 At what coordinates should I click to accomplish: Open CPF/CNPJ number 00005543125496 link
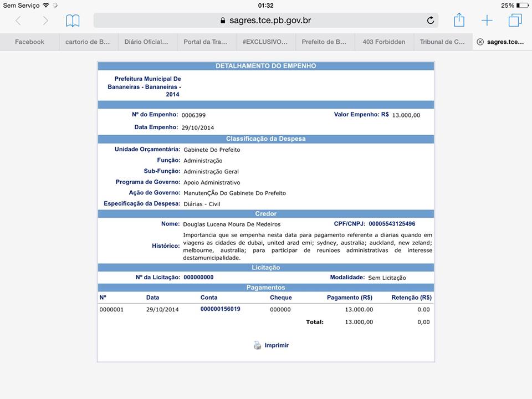(392, 223)
